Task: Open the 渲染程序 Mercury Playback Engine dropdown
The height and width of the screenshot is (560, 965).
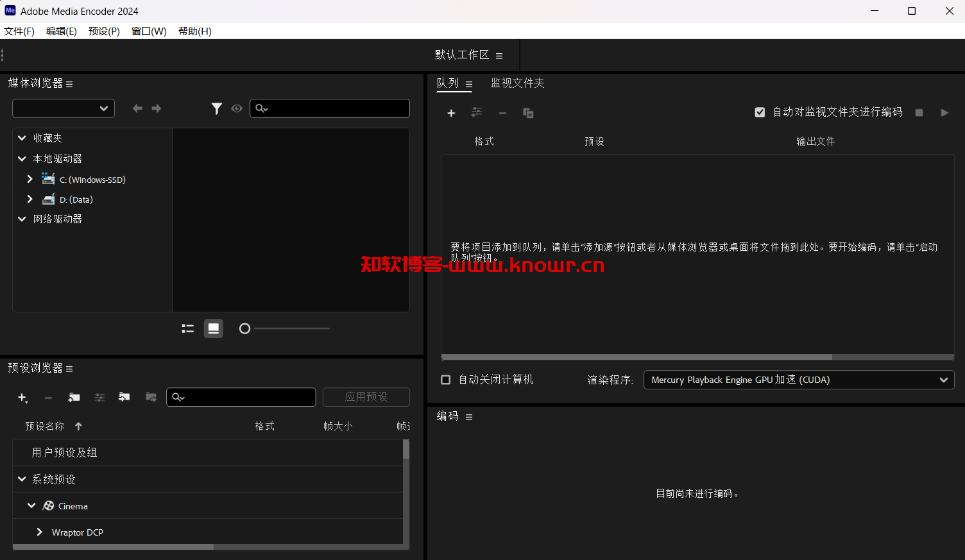Action: coord(799,380)
